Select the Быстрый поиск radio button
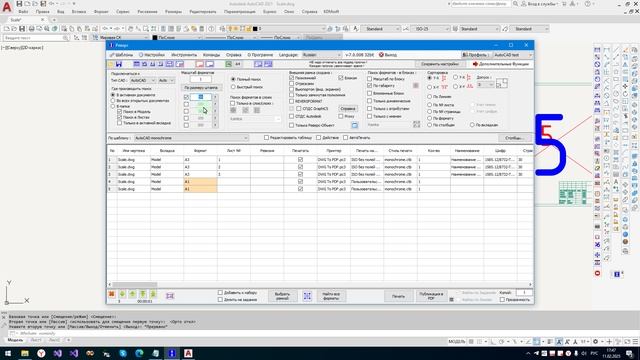The image size is (640, 360). 233,87
